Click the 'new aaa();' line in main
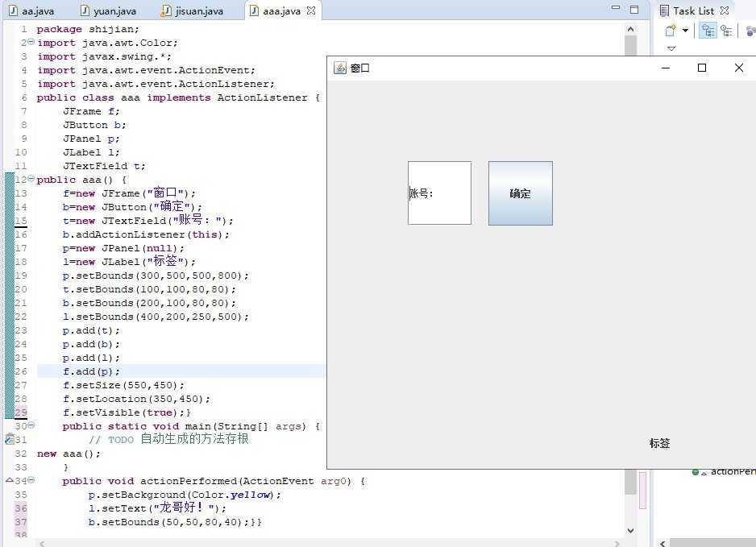756x547 pixels. coord(69,454)
